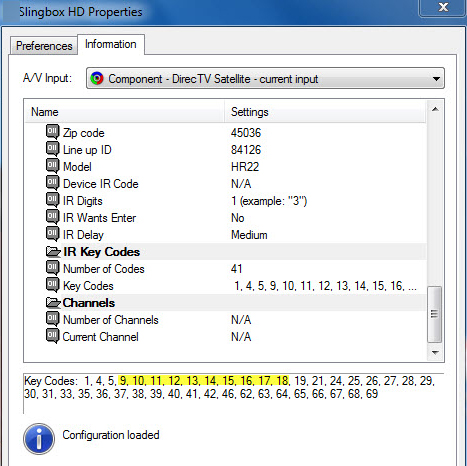The image size is (467, 466).
Task: Open the A/V Input dropdown
Action: point(265,79)
